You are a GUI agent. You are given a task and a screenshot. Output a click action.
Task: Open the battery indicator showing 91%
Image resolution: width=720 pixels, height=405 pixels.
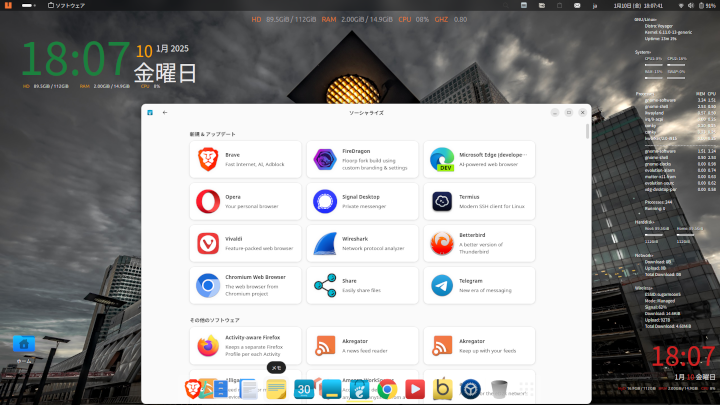[707, 6]
